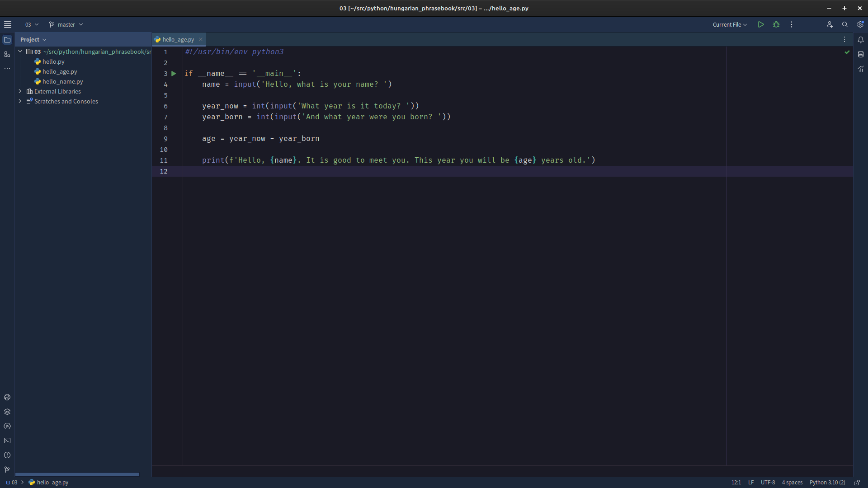Open the Project view dropdown

33,39
